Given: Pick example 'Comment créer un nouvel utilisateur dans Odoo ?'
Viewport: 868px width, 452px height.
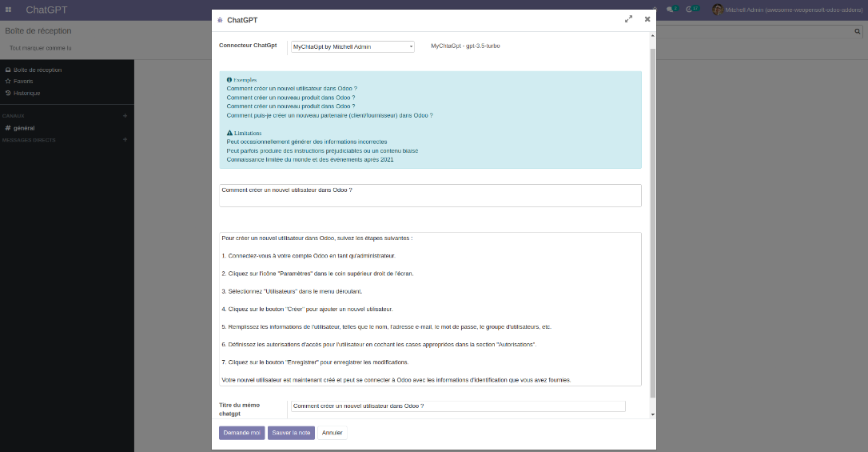Looking at the screenshot, I should click(x=292, y=89).
